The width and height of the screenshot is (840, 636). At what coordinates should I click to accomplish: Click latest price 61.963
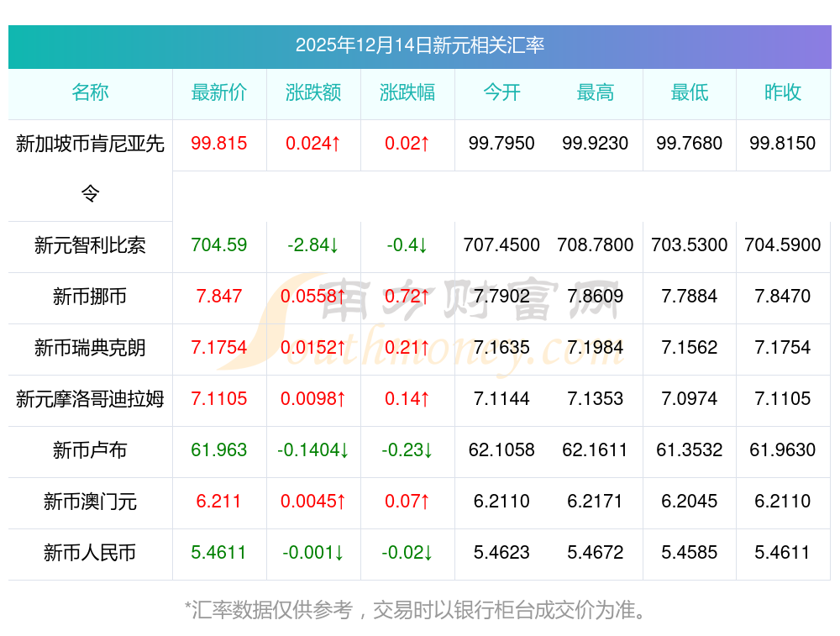[219, 449]
